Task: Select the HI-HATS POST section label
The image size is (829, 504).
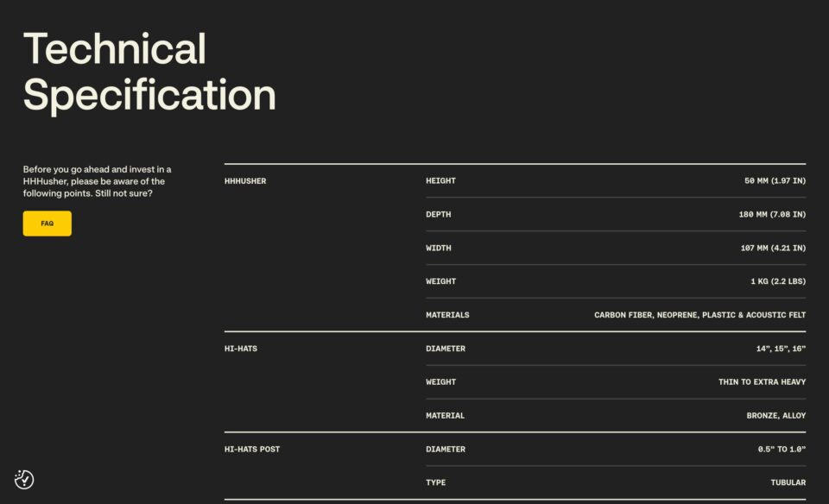Action: pos(251,449)
